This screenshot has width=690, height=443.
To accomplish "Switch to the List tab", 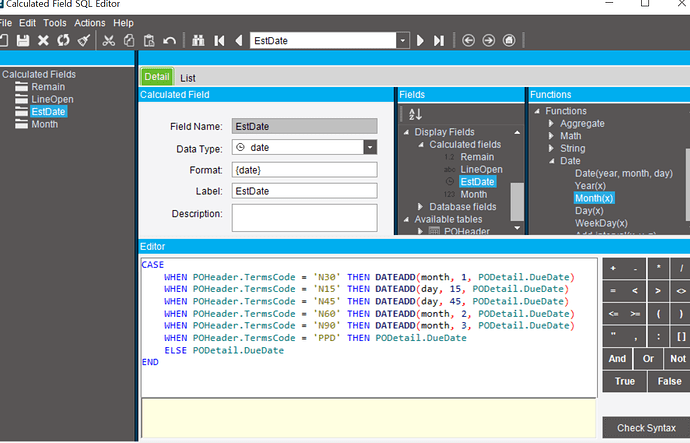I will point(188,77).
